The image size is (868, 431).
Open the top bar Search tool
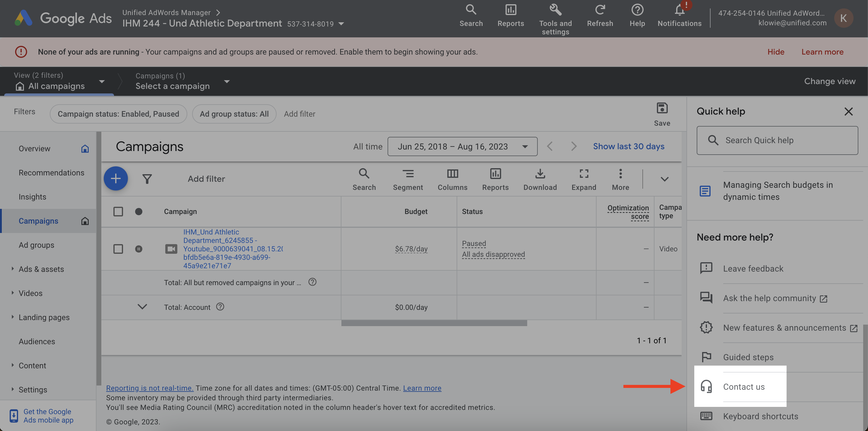point(471,15)
